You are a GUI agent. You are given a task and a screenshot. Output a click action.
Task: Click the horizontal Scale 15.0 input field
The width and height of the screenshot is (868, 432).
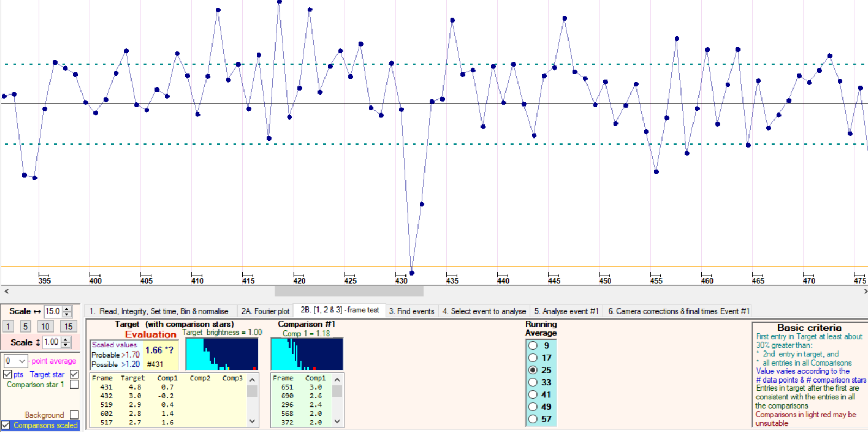point(53,311)
